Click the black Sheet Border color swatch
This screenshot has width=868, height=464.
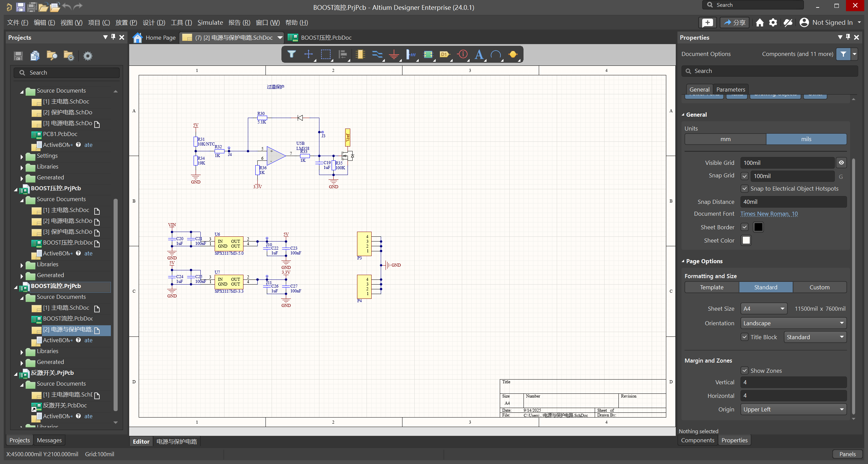pos(758,227)
